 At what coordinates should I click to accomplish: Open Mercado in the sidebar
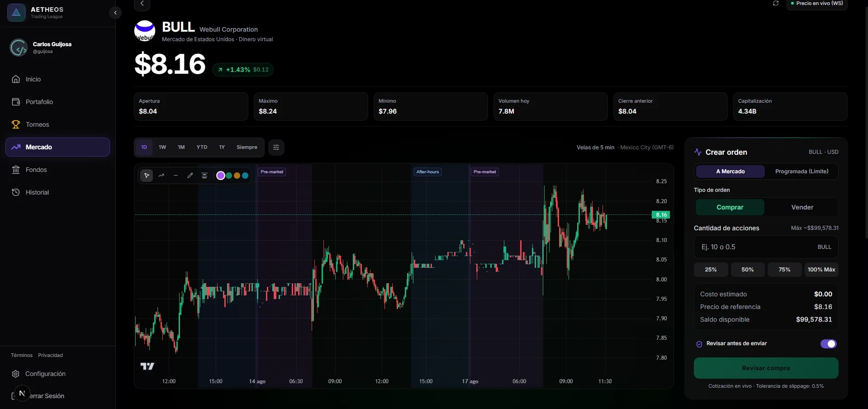(x=57, y=147)
